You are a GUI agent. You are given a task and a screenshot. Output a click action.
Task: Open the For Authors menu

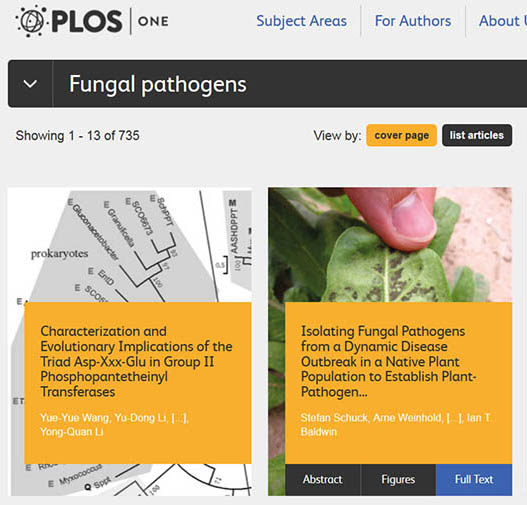coord(413,21)
